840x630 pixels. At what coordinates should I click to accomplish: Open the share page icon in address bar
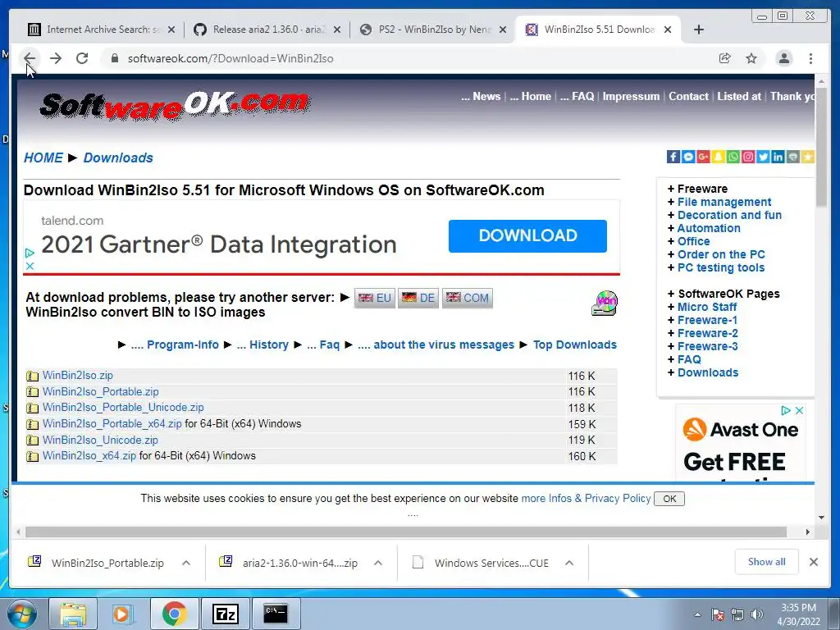[x=725, y=58]
